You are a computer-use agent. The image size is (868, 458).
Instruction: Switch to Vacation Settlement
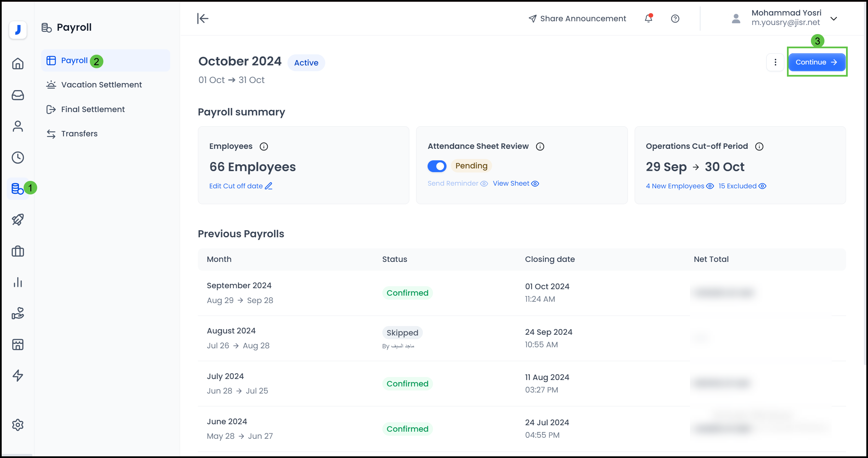point(101,85)
